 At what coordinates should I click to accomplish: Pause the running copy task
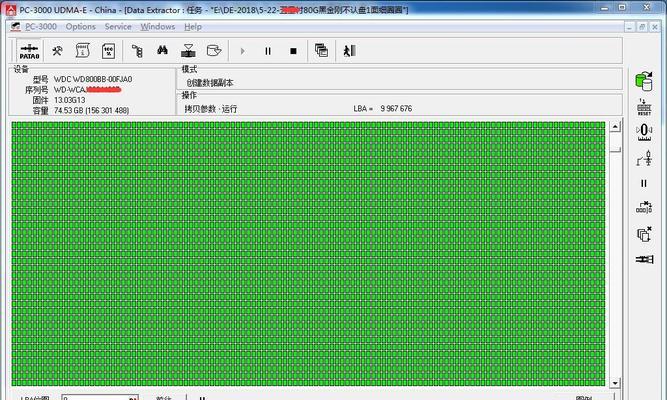[268, 51]
